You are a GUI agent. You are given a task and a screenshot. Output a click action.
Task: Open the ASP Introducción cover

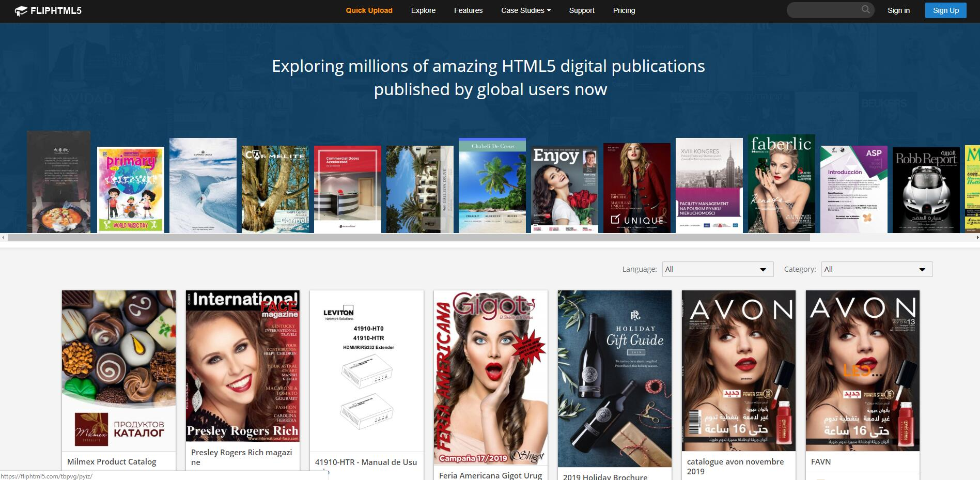pos(854,189)
